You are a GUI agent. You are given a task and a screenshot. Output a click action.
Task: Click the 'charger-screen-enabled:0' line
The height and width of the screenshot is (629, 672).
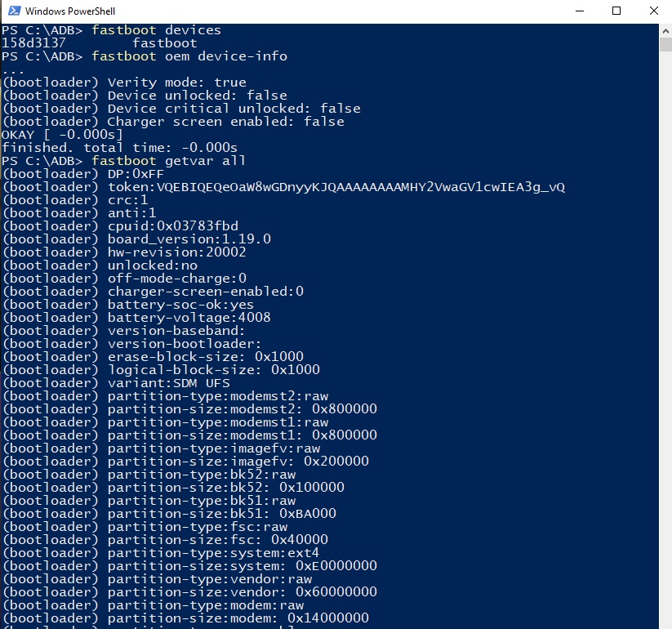(153, 292)
